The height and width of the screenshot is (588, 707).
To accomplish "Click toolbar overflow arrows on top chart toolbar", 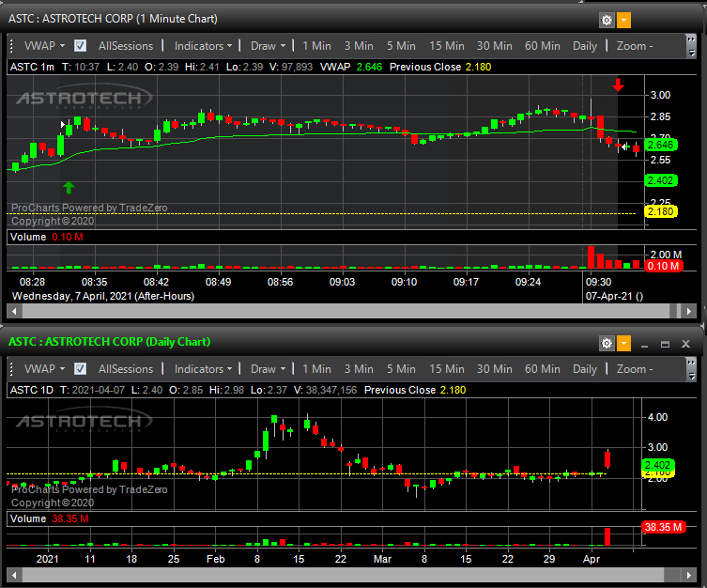I will 691,46.
